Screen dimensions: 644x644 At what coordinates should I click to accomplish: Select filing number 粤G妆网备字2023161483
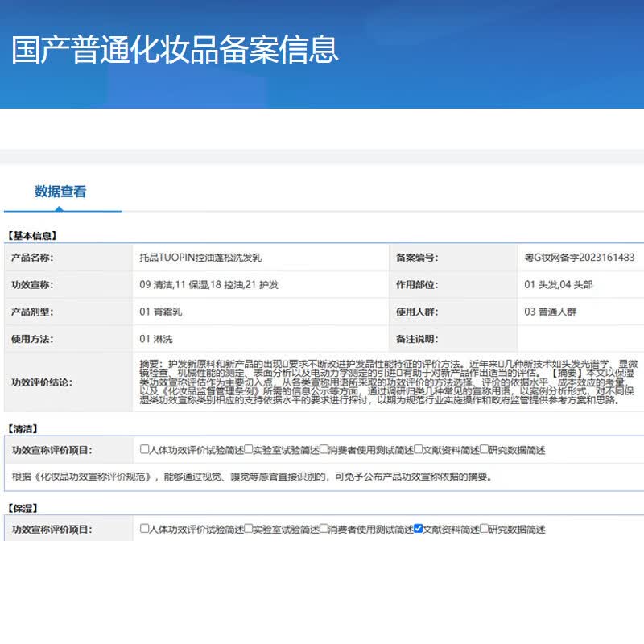(580, 258)
